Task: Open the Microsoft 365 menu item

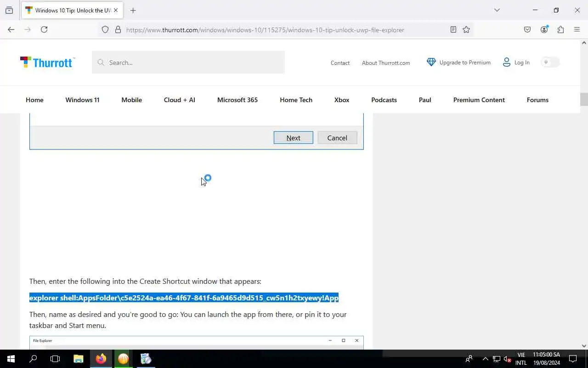Action: click(x=237, y=100)
